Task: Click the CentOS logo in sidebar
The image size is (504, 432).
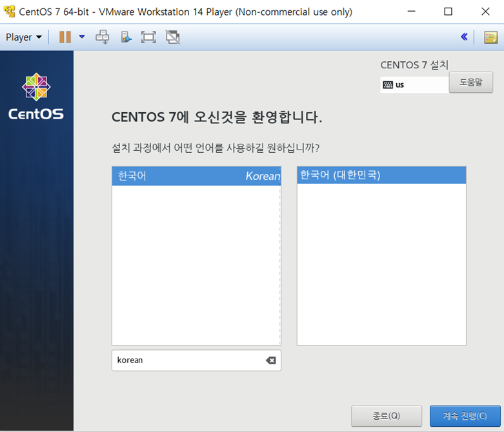Action: [36, 96]
